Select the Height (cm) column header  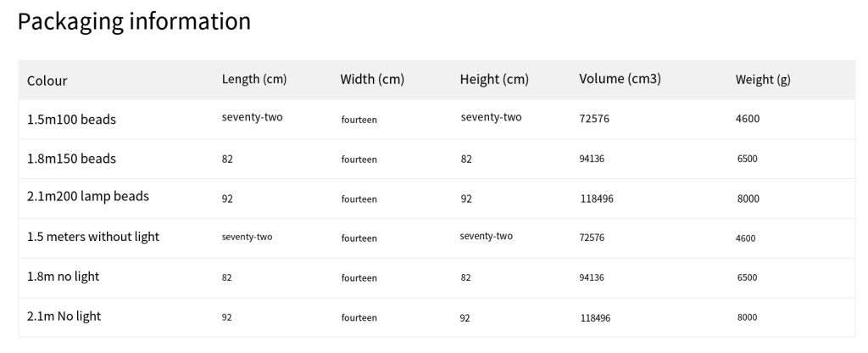[494, 79]
